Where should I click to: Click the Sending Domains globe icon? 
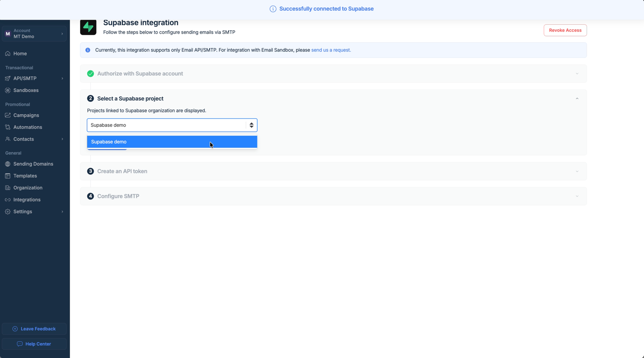click(x=8, y=164)
